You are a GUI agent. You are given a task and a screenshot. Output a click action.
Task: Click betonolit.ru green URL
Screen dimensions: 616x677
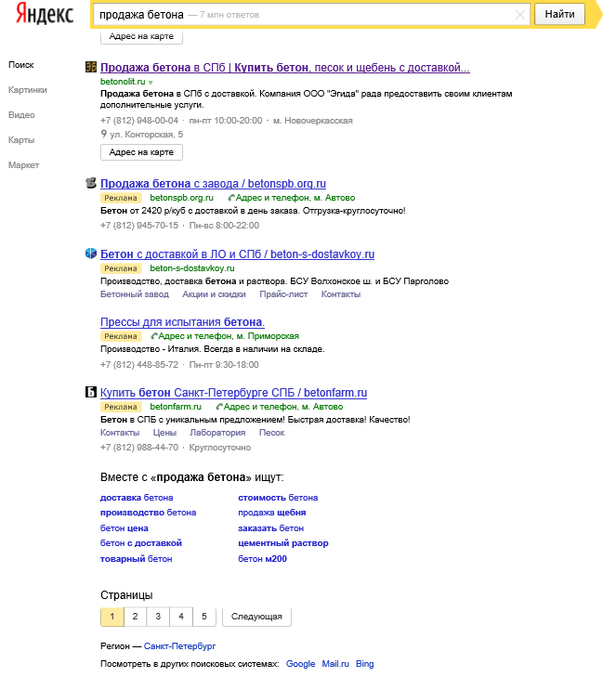[123, 82]
